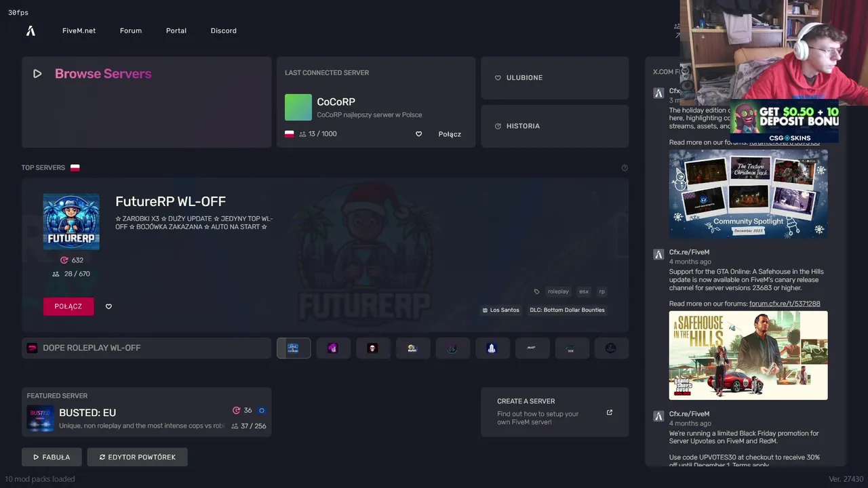Viewport: 868px width, 488px height.
Task: Click the esx tag
Action: [x=584, y=291]
